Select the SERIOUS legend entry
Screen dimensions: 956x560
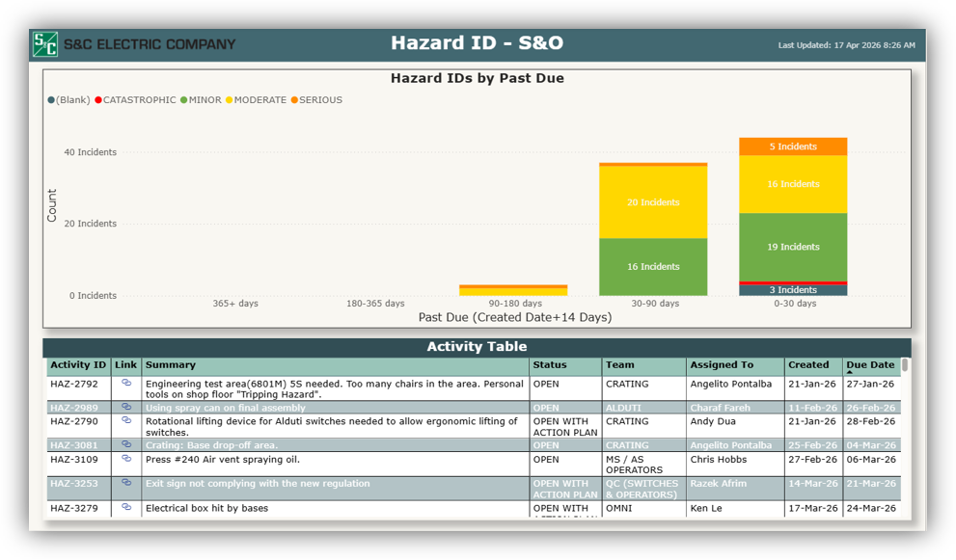(317, 100)
